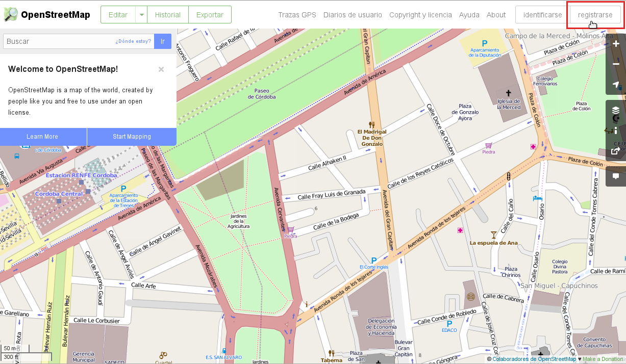Click the OpenStreetMap magnifier logo

click(10, 15)
